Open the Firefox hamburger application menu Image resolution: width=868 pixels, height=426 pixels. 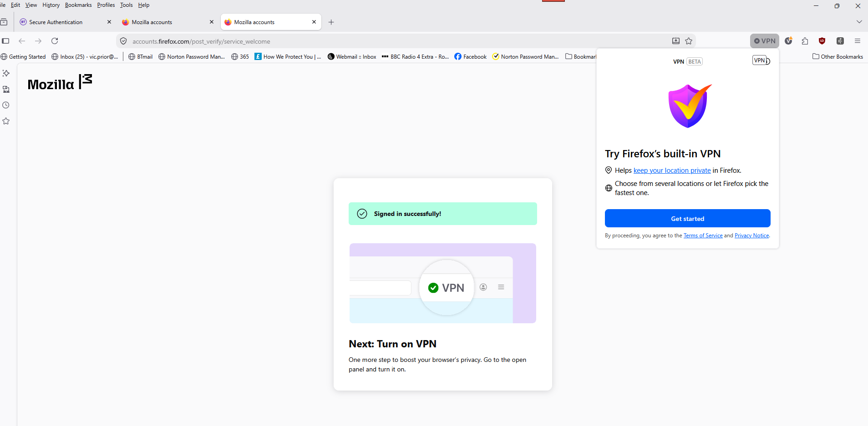[x=858, y=41]
